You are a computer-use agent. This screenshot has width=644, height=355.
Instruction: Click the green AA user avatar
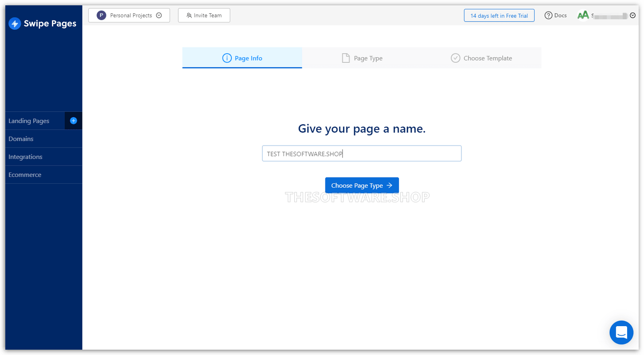[x=583, y=16]
